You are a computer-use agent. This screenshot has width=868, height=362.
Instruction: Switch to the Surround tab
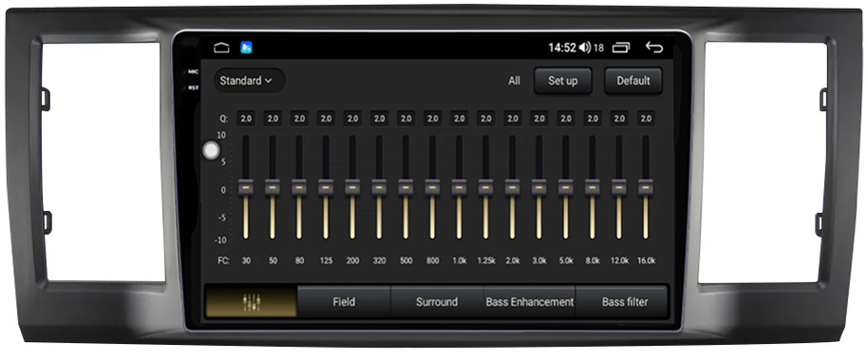pos(437,302)
